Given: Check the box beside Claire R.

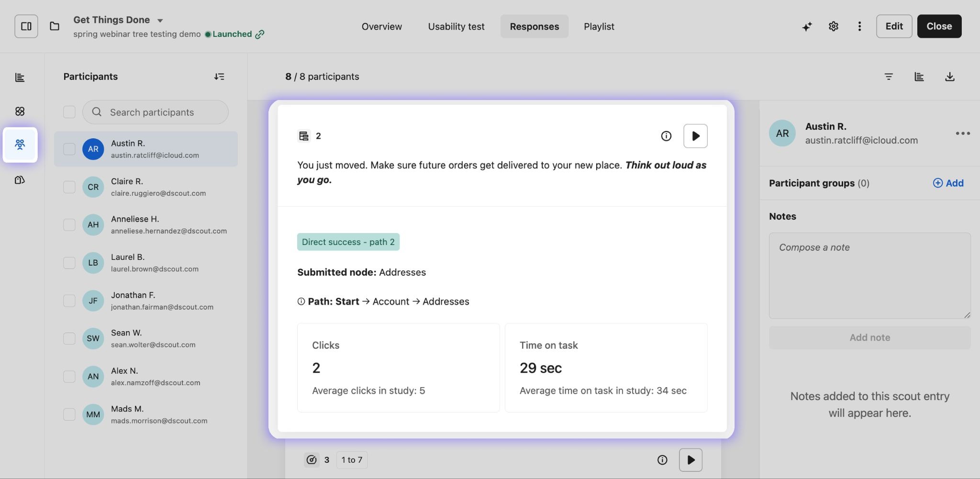Looking at the screenshot, I should [x=69, y=187].
